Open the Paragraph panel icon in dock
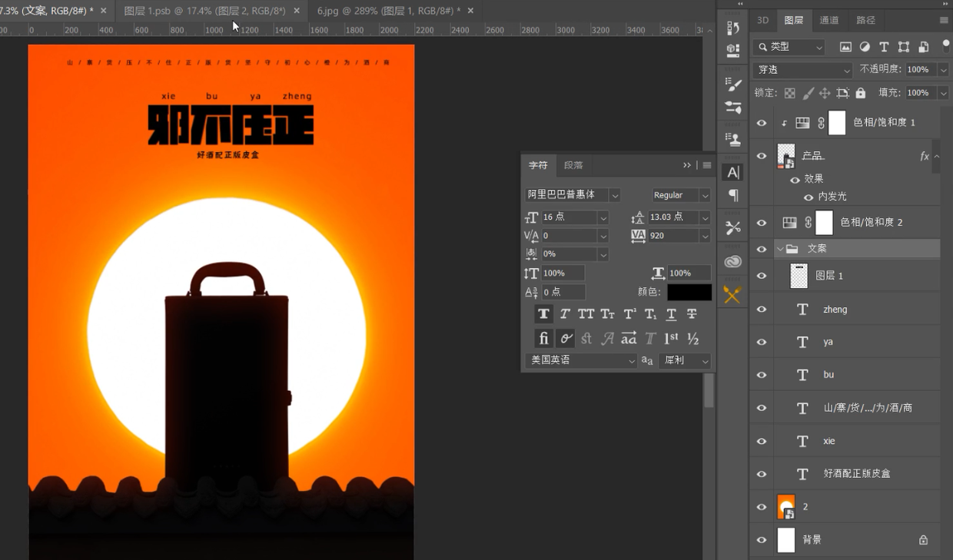953x560 pixels. pyautogui.click(x=733, y=195)
